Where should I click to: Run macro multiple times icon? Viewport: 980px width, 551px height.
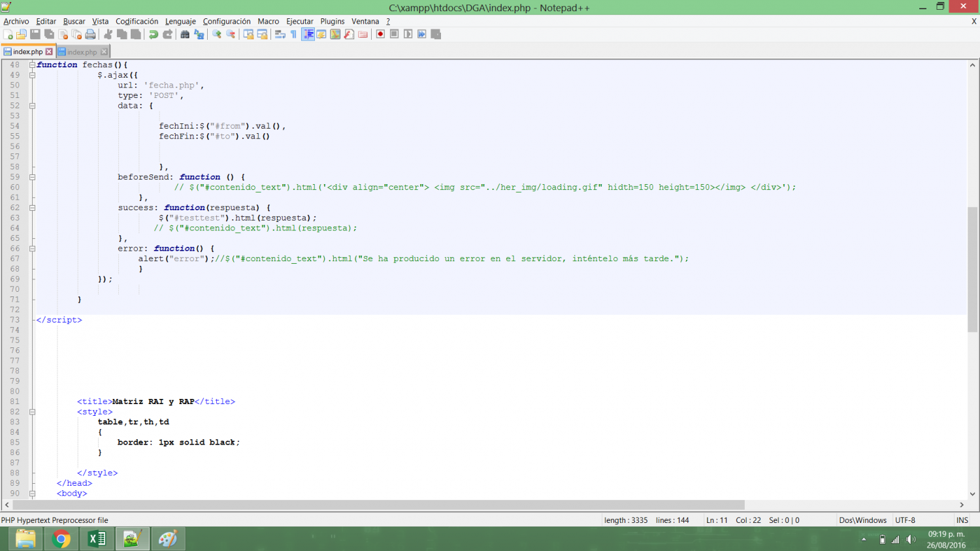click(421, 34)
